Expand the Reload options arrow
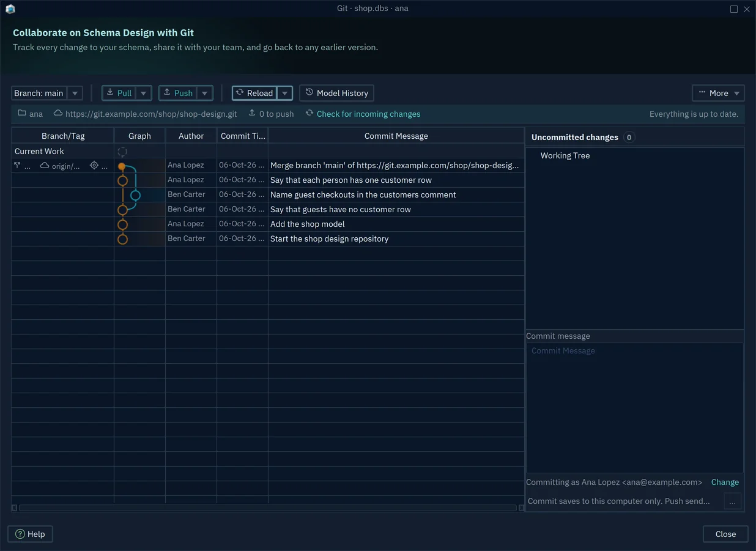This screenshot has height=551, width=756. pyautogui.click(x=284, y=93)
